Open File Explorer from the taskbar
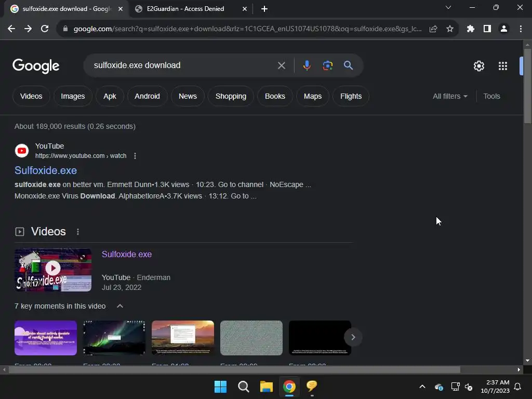This screenshot has width=532, height=399. tap(267, 387)
